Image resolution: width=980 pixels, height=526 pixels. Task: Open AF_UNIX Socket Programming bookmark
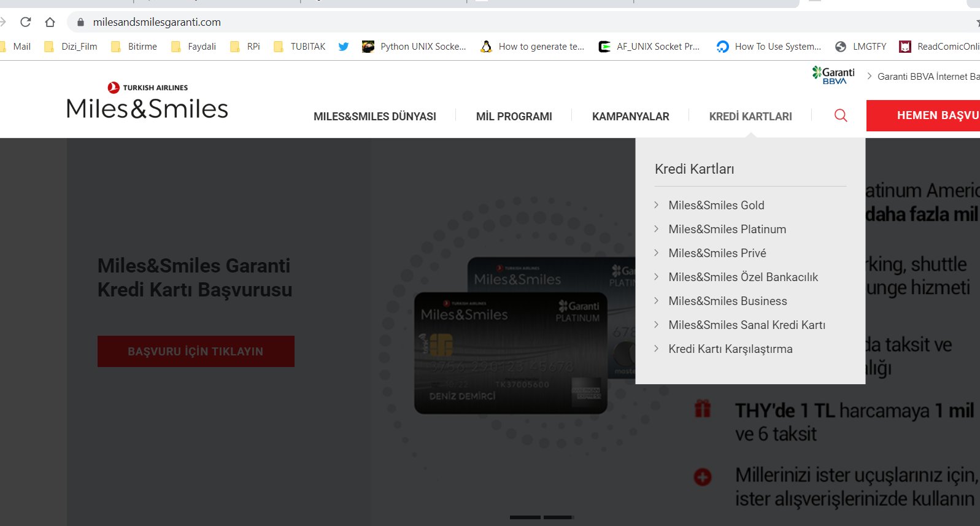click(x=649, y=47)
